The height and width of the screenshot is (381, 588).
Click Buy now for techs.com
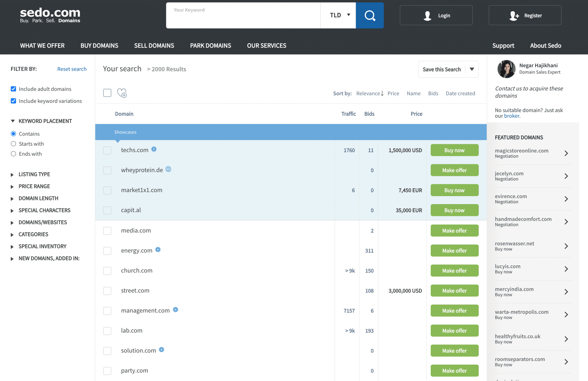(454, 150)
